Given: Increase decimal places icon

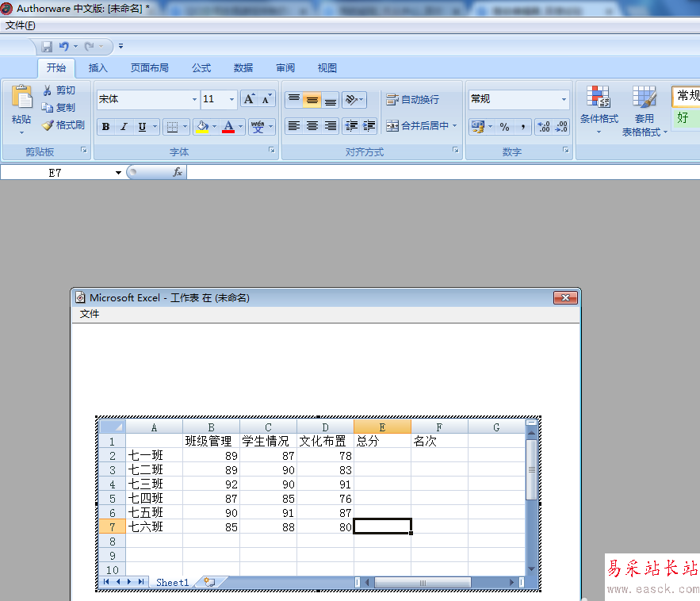Looking at the screenshot, I should [x=544, y=127].
